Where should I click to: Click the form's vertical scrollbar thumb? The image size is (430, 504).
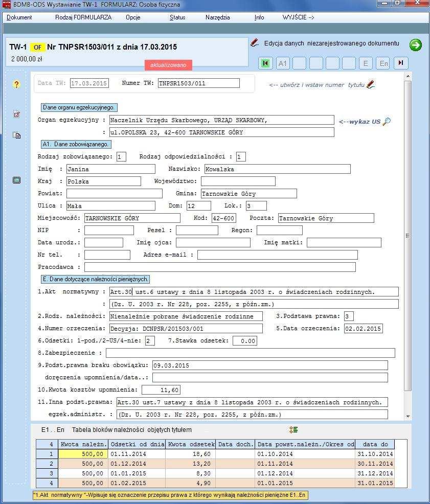point(408,236)
